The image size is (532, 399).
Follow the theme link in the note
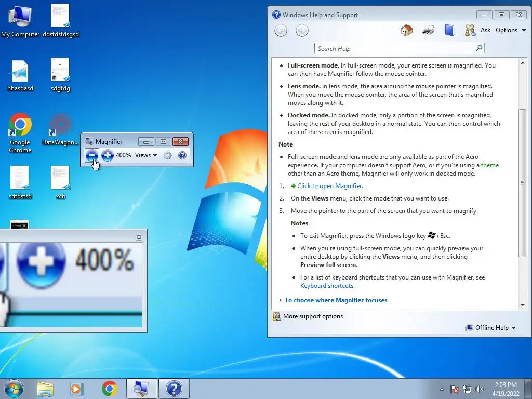tap(489, 165)
